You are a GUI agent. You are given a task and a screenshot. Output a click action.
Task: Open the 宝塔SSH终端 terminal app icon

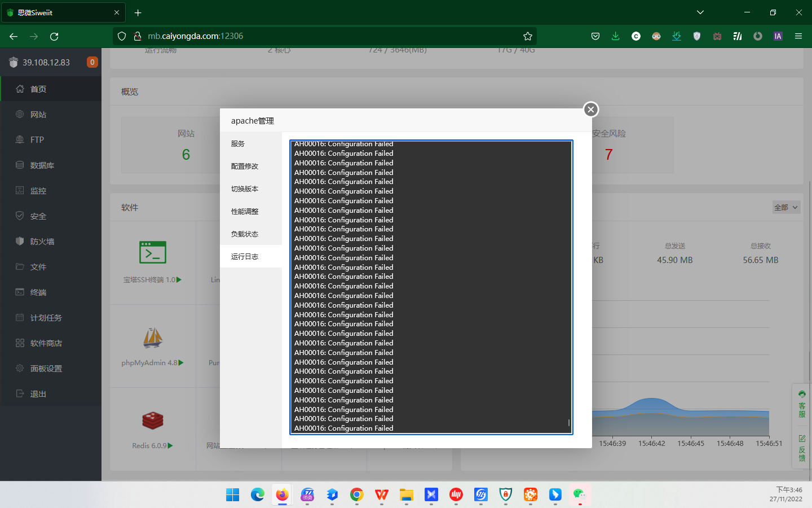[x=153, y=252]
